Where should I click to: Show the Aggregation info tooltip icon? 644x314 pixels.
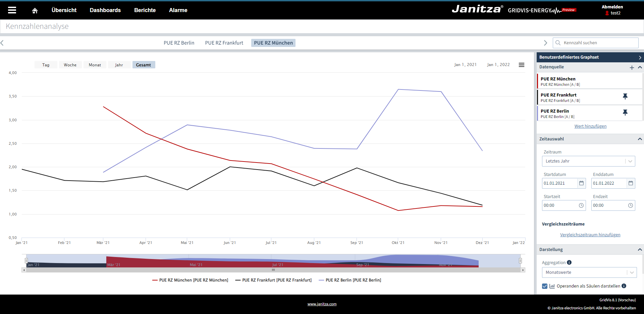point(569,262)
